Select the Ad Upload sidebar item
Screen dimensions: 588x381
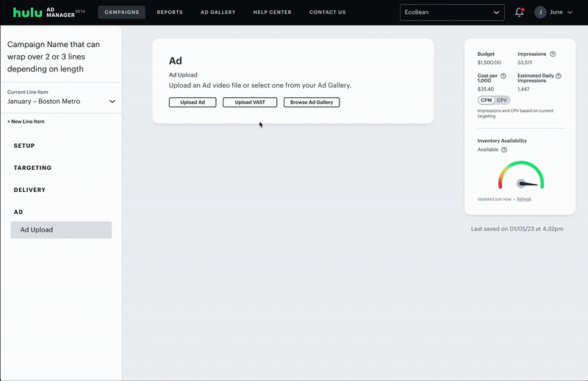tap(61, 229)
